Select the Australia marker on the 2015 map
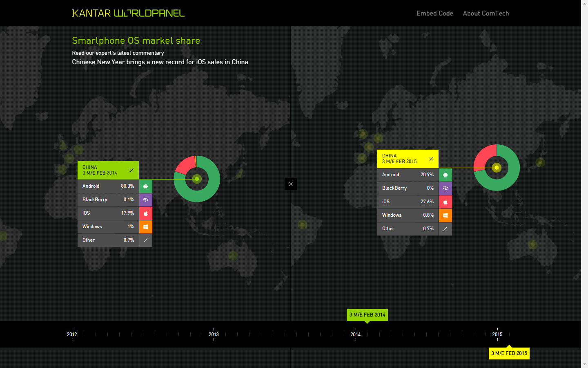The image size is (588, 368). pos(532,245)
